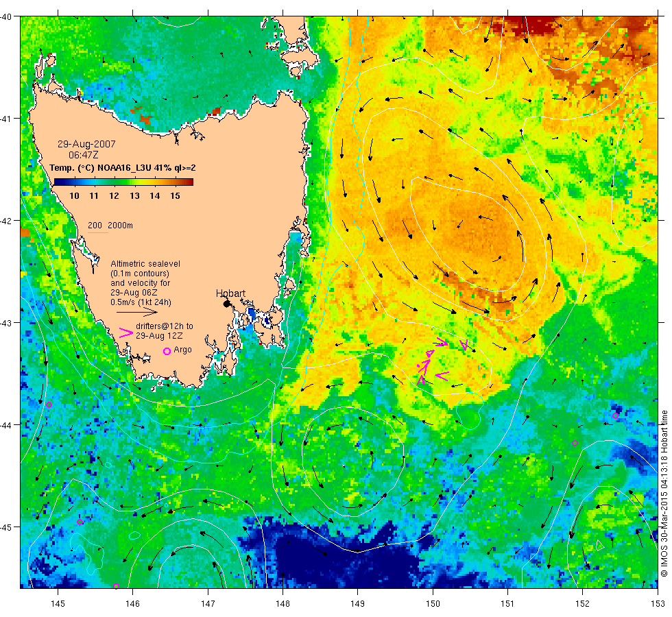This screenshot has width=672, height=617.
Task: Click the 29-Aug-2007 date text
Action: (x=86, y=144)
